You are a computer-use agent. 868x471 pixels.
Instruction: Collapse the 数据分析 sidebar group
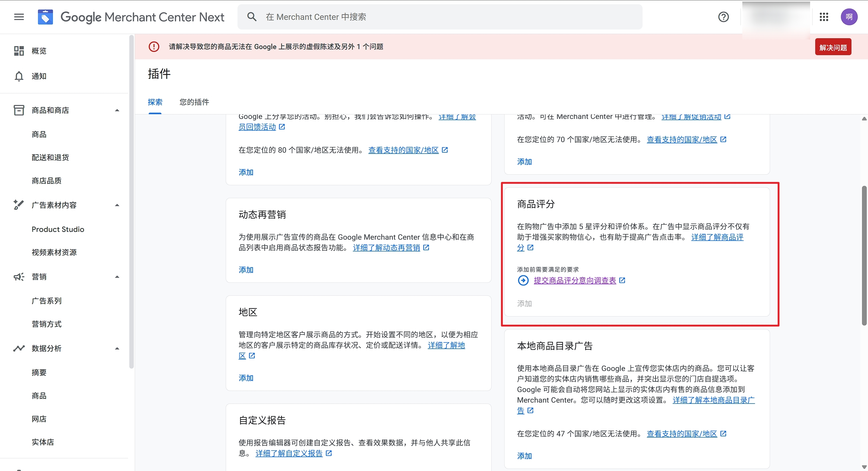[x=117, y=348]
